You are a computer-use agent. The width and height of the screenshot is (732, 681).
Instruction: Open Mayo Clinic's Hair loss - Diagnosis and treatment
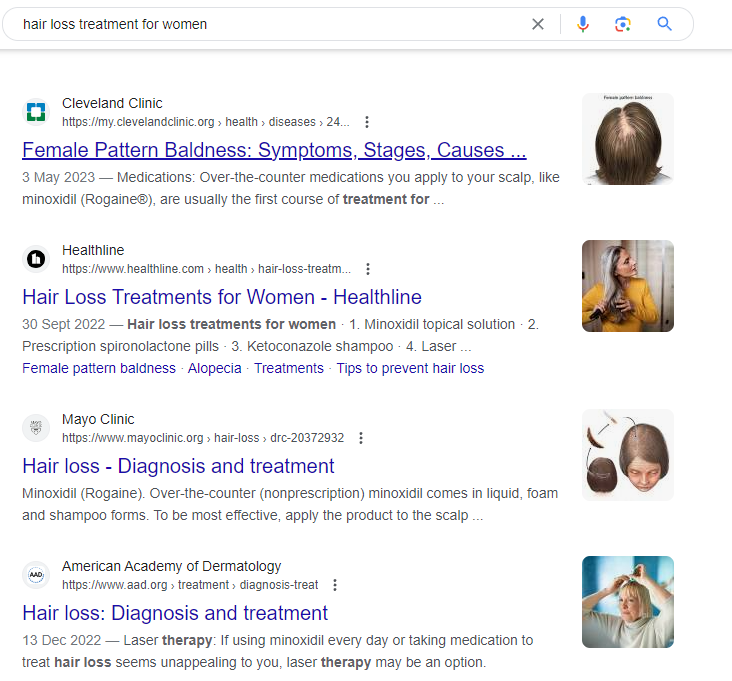pos(178,466)
